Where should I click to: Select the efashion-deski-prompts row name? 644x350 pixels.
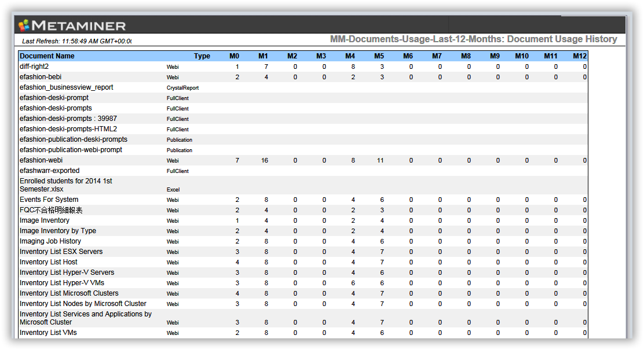[56, 108]
